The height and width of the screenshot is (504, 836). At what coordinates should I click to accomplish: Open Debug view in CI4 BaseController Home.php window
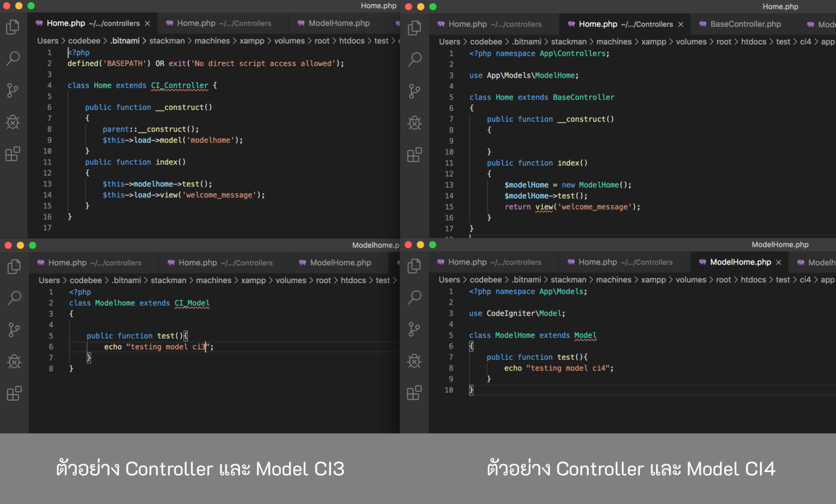pyautogui.click(x=415, y=123)
